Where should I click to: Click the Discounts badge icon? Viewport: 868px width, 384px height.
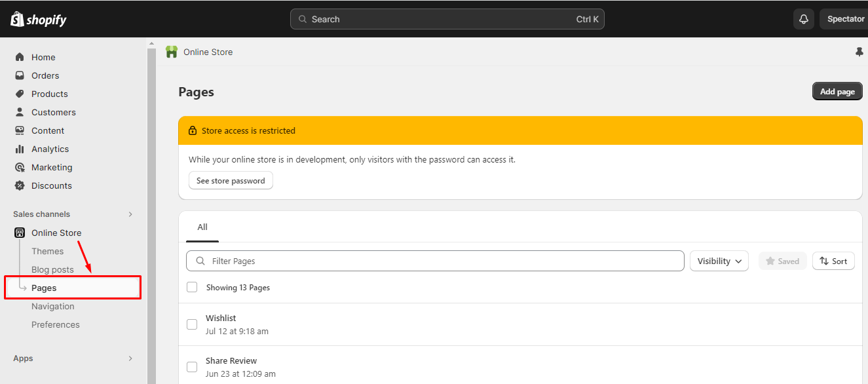20,185
